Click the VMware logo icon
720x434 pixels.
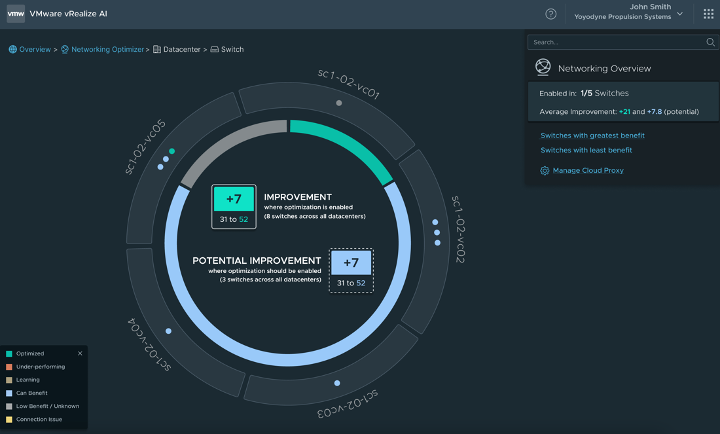16,14
